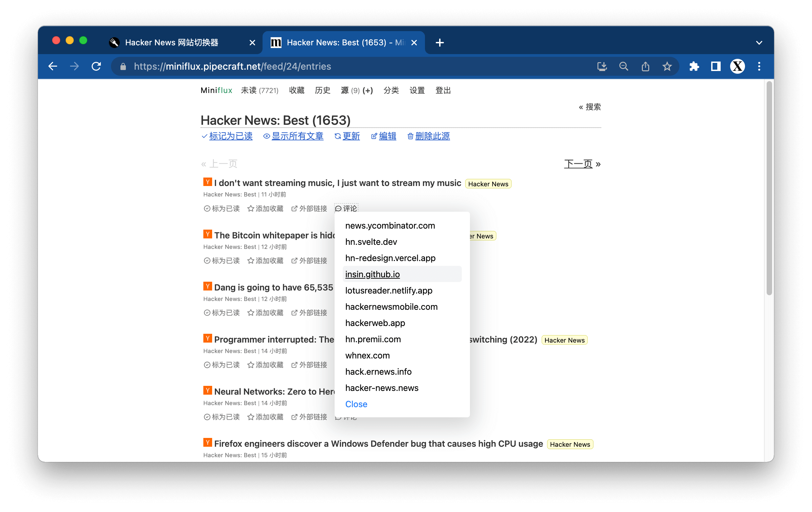812x512 pixels.
Task: Open the 历史 history menu
Action: (322, 90)
